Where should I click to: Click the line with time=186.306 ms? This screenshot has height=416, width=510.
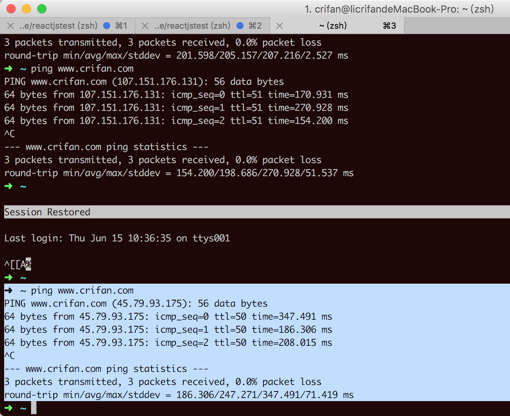tap(168, 329)
